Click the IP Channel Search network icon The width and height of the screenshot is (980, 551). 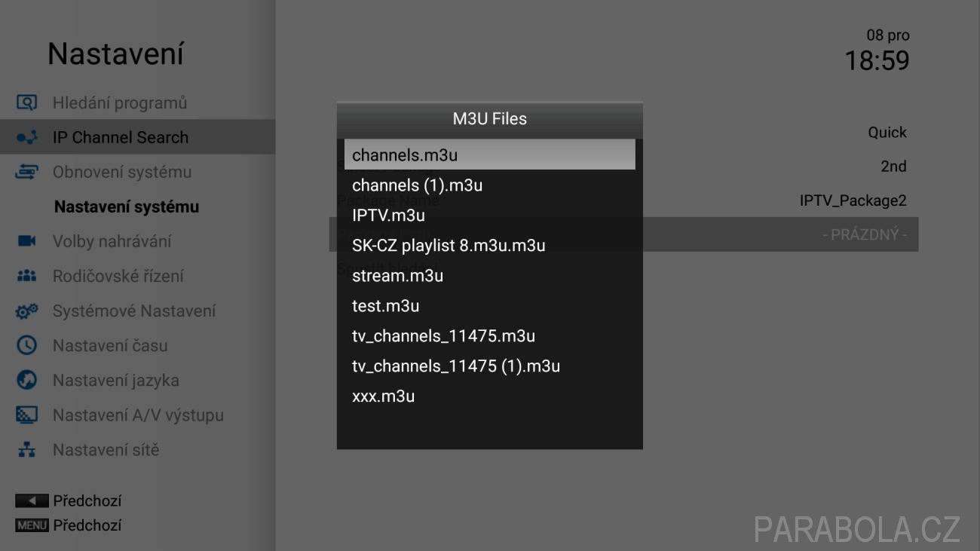pos(26,138)
